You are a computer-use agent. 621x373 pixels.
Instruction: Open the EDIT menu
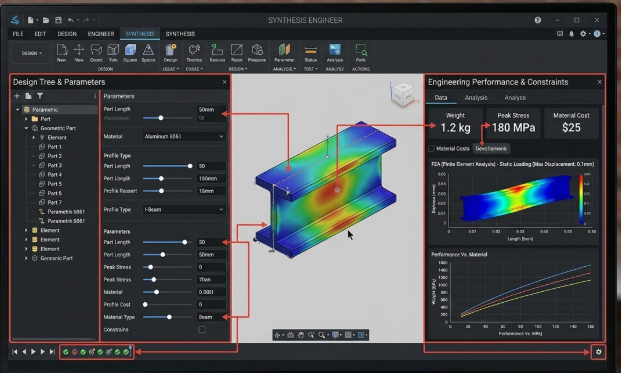pos(40,34)
